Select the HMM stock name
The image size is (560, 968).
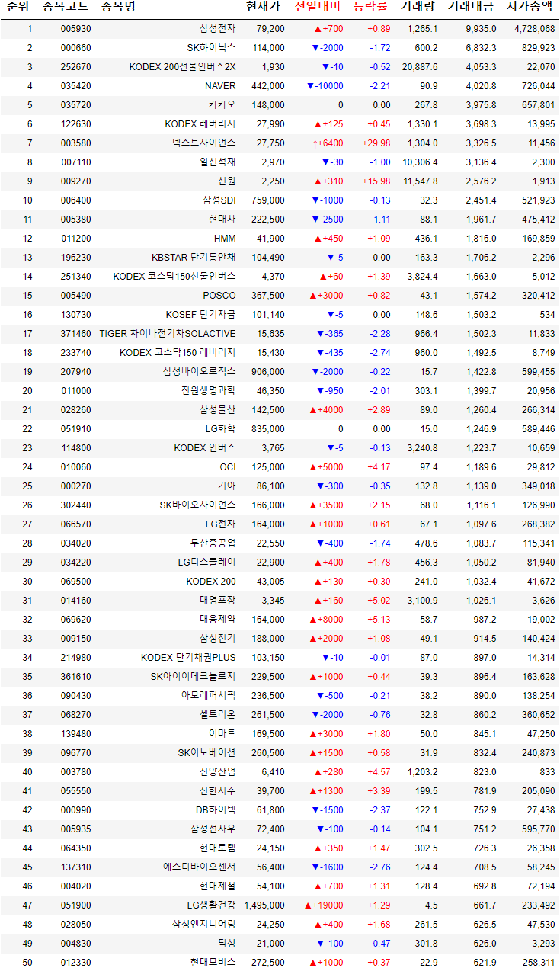tap(225, 239)
